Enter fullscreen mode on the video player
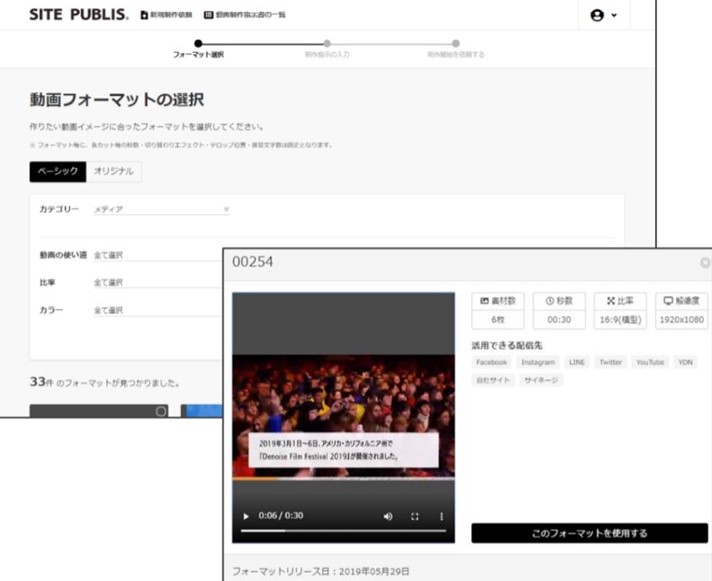 click(x=415, y=516)
